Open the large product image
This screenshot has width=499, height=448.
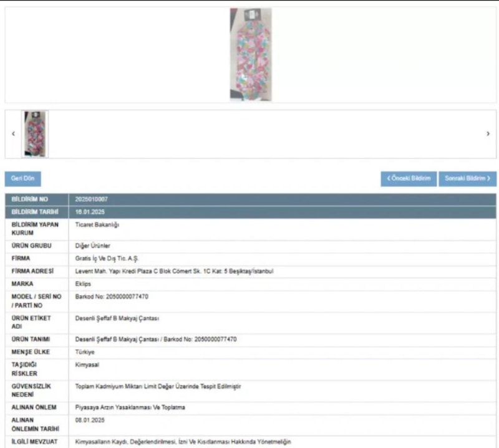point(250,54)
